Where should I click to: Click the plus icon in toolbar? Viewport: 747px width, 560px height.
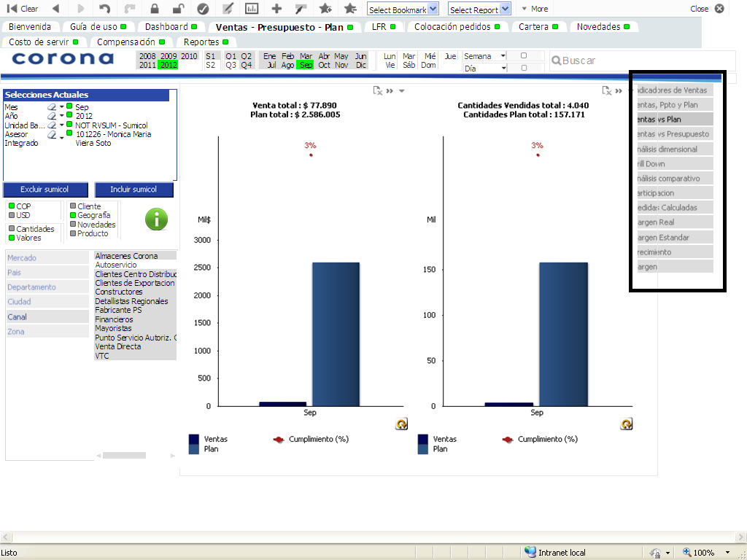pyautogui.click(x=276, y=9)
